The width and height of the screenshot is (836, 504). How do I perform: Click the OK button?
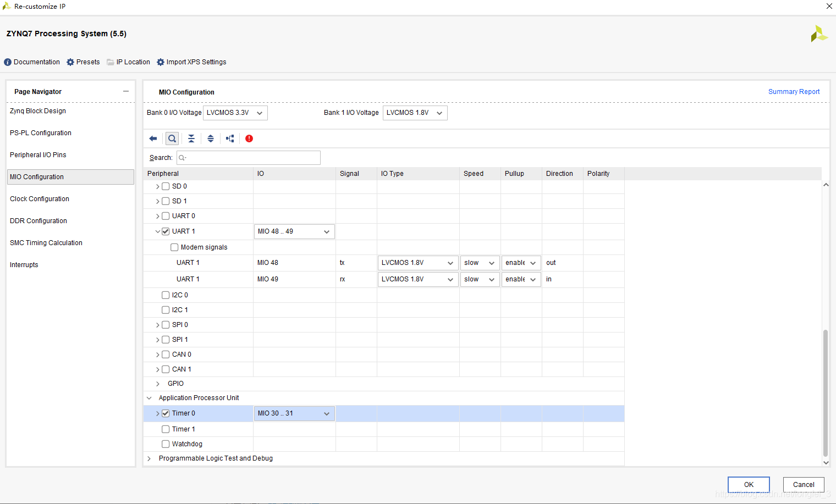749,485
